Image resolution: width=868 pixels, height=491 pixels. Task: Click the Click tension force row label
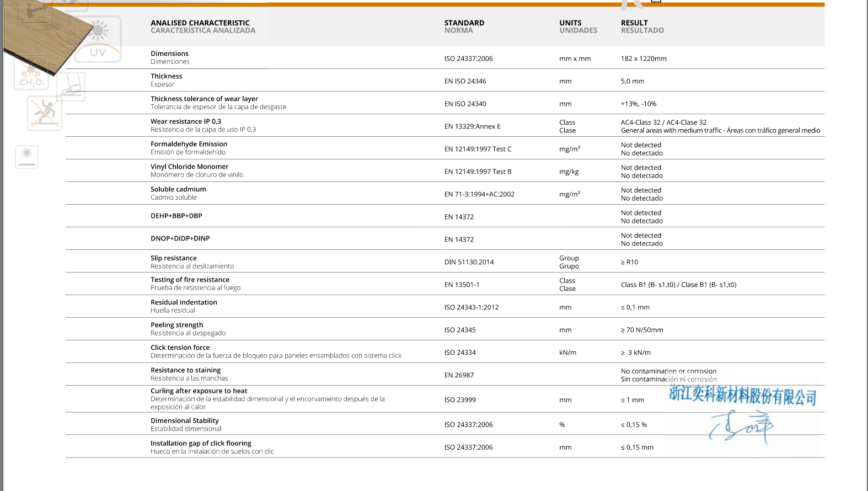coord(180,348)
